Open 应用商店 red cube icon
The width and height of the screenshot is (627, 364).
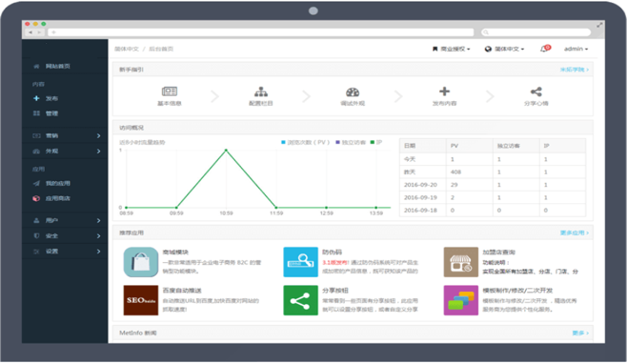click(x=36, y=198)
